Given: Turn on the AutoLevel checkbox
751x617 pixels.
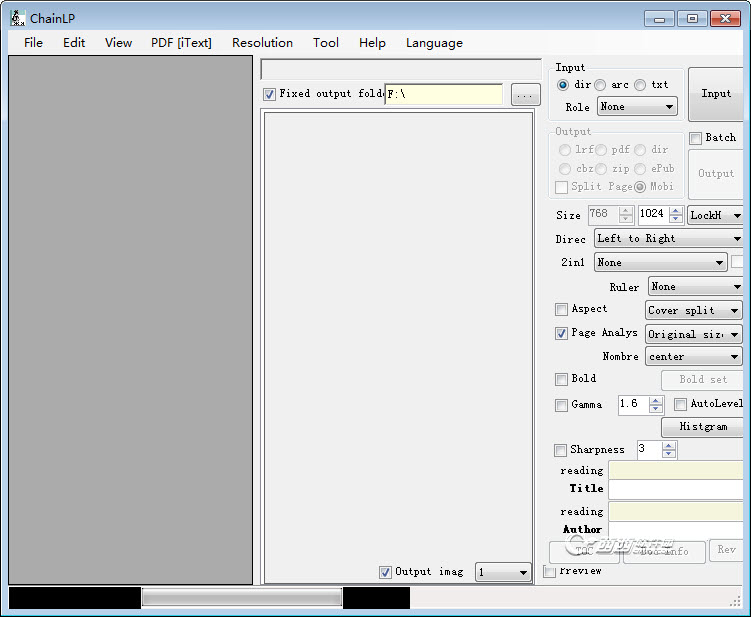Looking at the screenshot, I should click(680, 404).
